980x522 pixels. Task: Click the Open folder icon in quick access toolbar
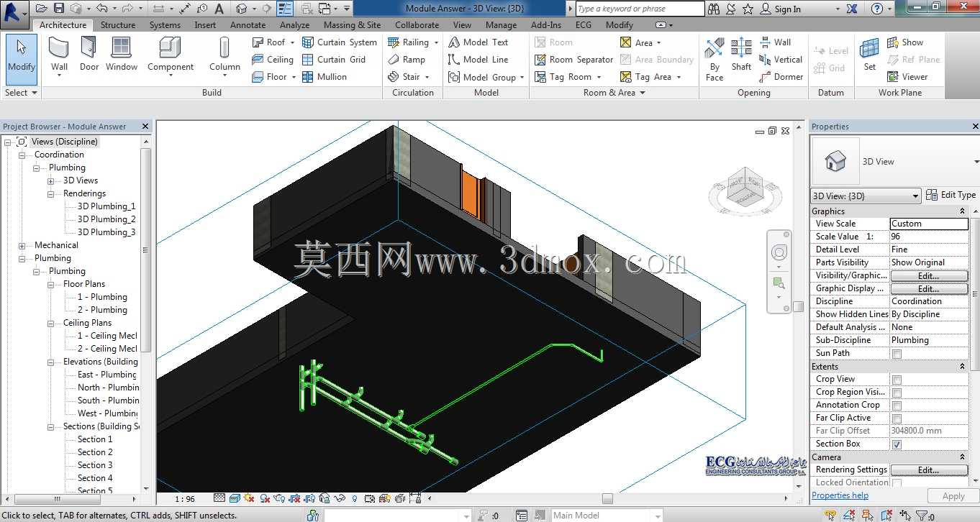41,9
